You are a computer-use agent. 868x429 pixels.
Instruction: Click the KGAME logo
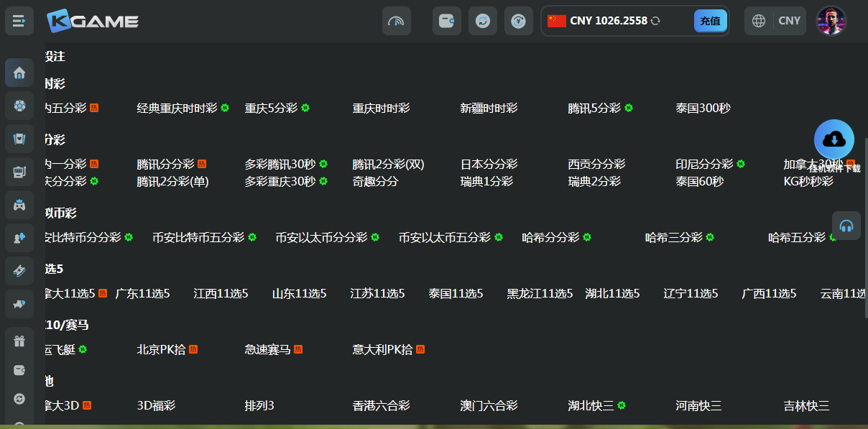pos(93,21)
